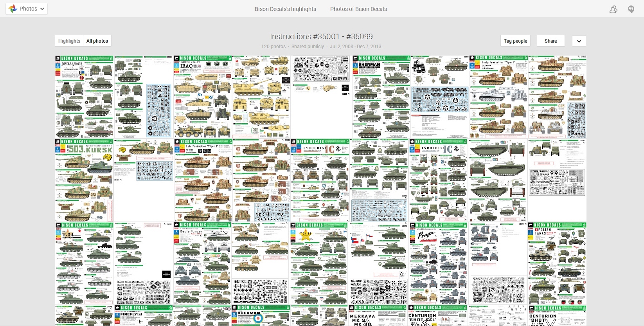
Task: Expand the more options chevron beside Share
Action: click(579, 41)
